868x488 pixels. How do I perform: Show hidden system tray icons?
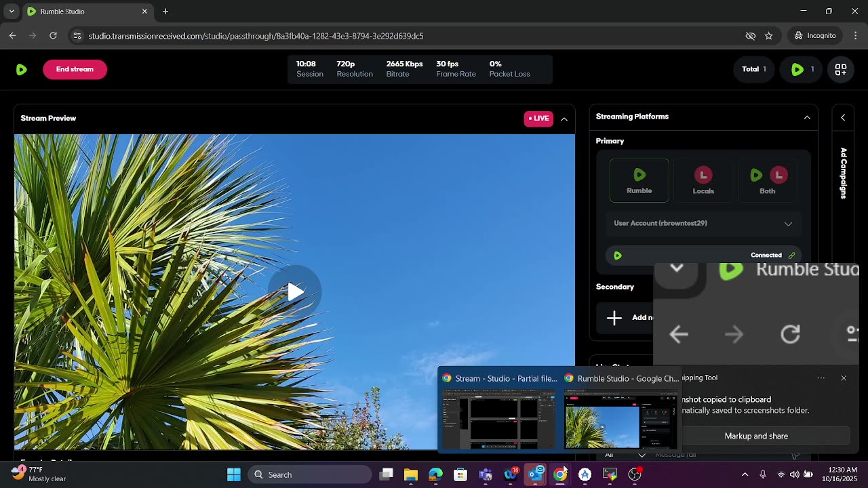(745, 474)
